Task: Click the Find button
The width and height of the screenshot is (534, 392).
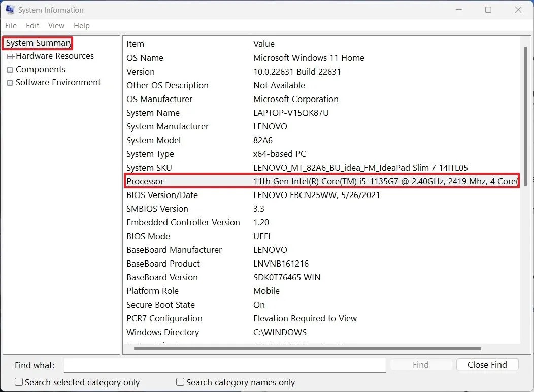Action: [420, 365]
